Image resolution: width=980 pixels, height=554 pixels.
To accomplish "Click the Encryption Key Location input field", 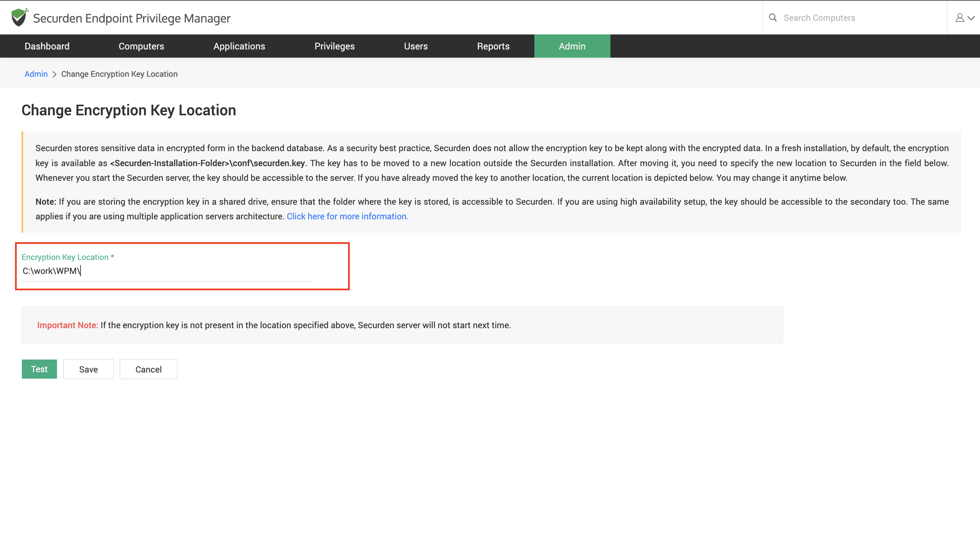I will click(167, 271).
